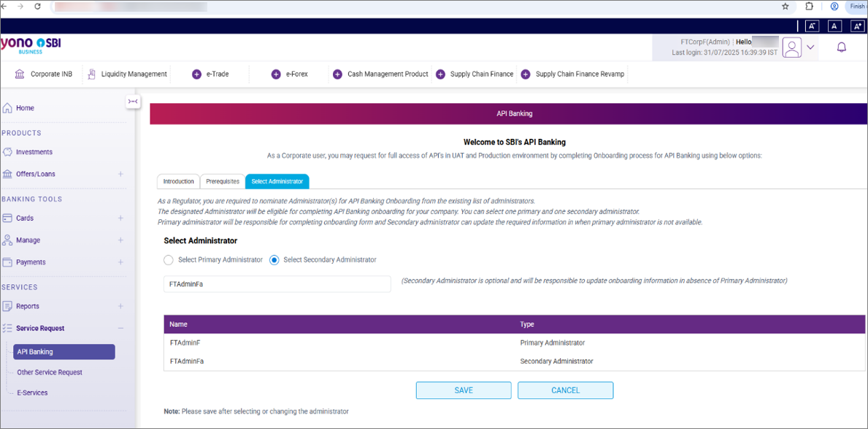The width and height of the screenshot is (868, 429).
Task: Select Secondary Administrator radio button
Action: point(274,260)
